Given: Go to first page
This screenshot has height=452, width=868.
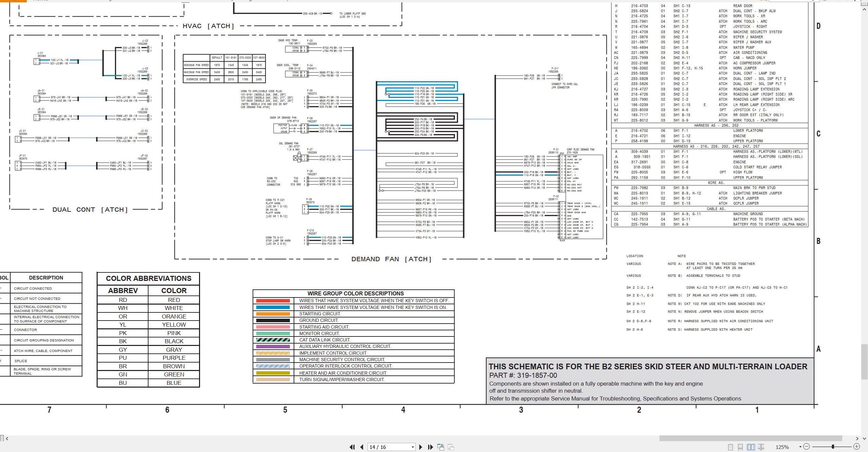Looking at the screenshot, I should [352, 447].
